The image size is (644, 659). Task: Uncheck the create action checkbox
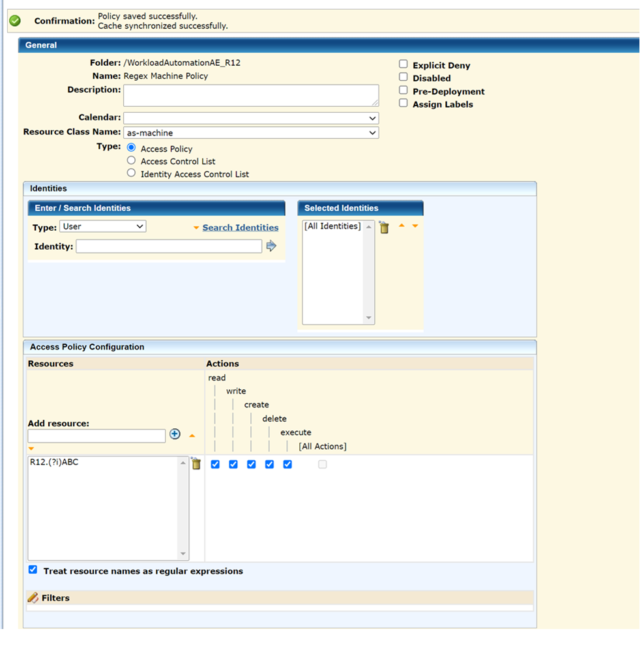pos(252,464)
